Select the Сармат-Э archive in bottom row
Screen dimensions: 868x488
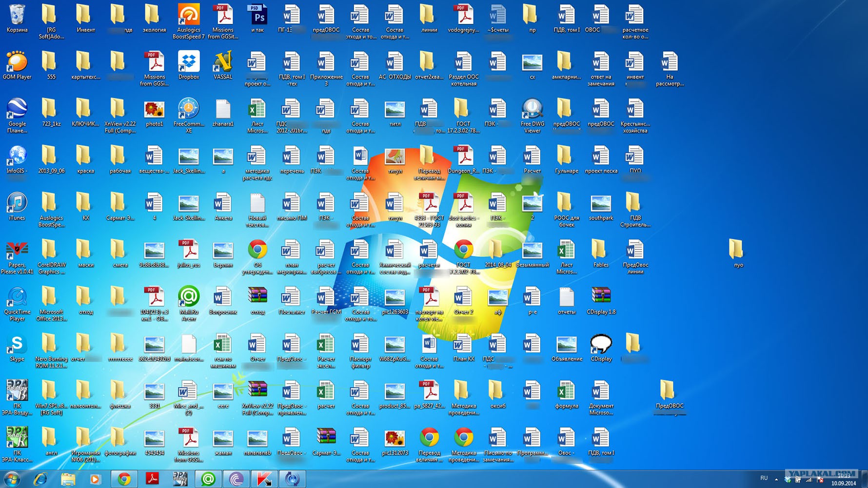point(326,442)
